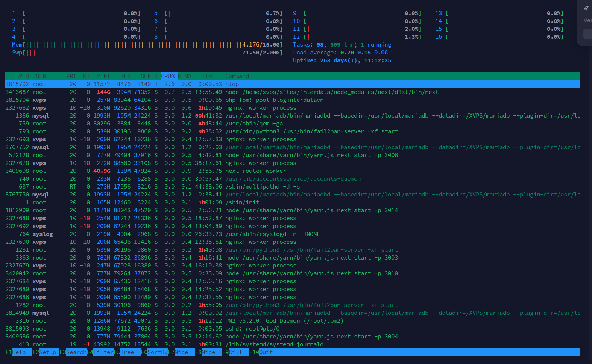Image resolution: width=592 pixels, height=364 pixels.
Task: Sort by the Command column header
Action: coord(237,76)
